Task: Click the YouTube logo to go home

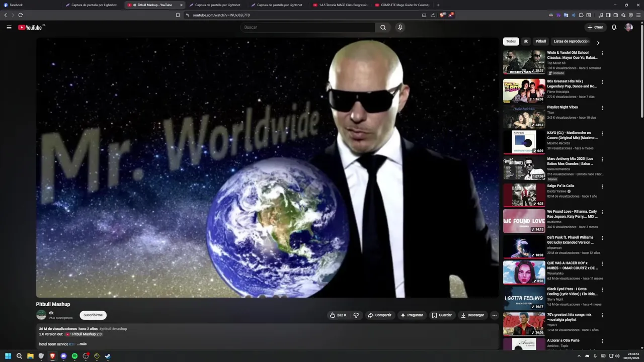Action: 30,27
